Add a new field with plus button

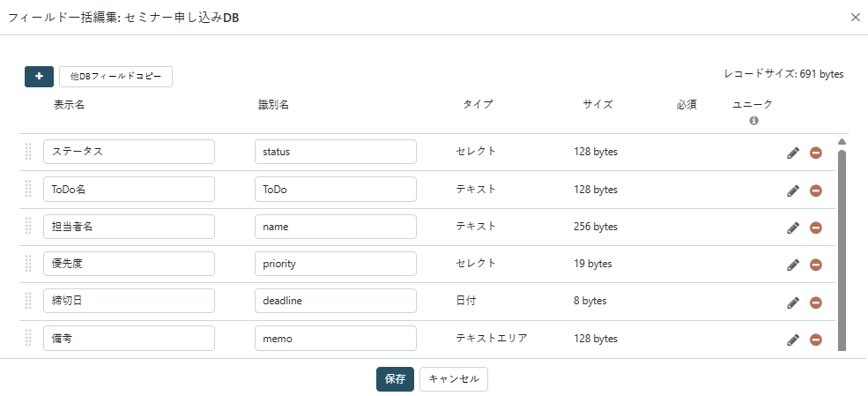click(x=39, y=77)
